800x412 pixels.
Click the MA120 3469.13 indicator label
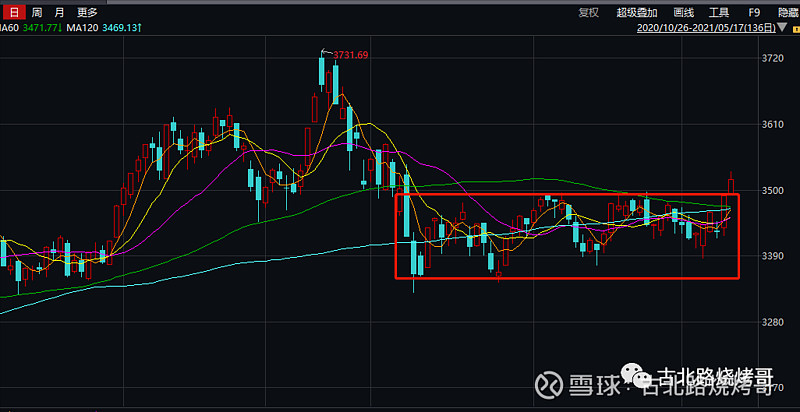(x=104, y=28)
